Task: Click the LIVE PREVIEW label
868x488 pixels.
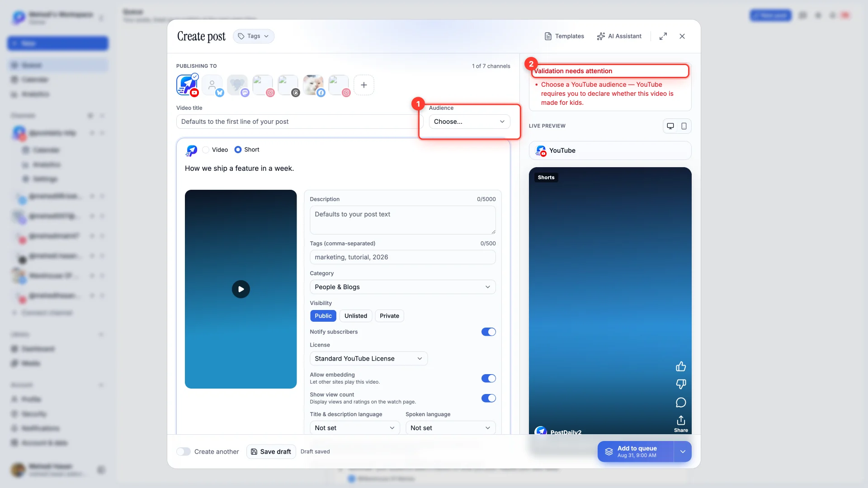Action: click(x=547, y=126)
